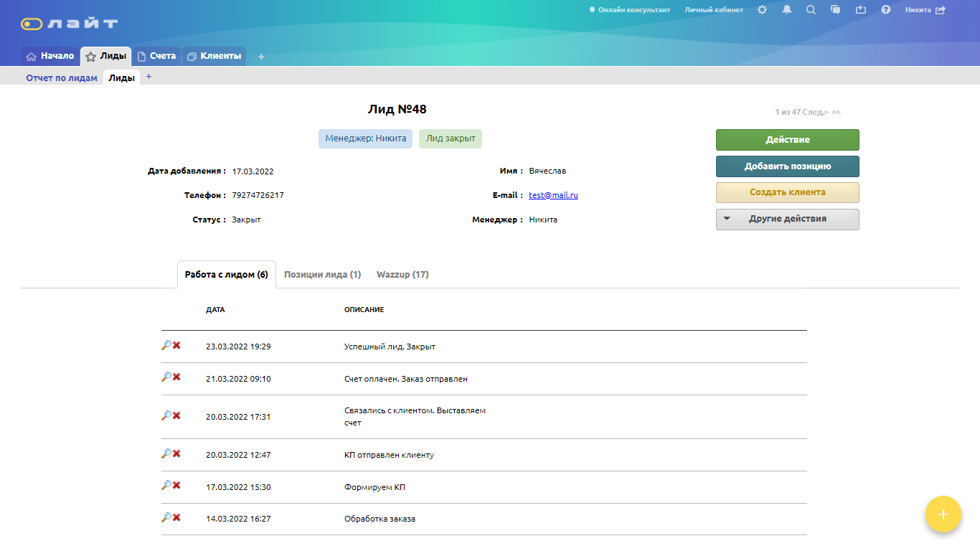
Task: Delete the 'Формируем КП' record
Action: click(176, 485)
